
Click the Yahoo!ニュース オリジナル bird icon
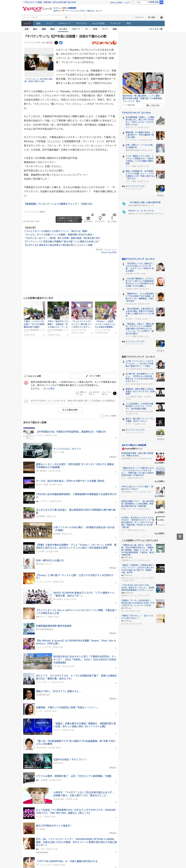click(x=124, y=212)
